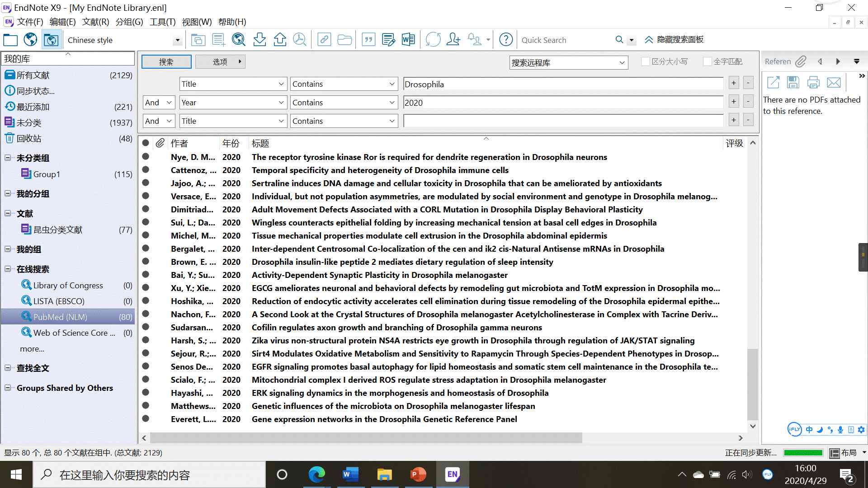
Task: Click the 搜索 button
Action: click(x=166, y=61)
